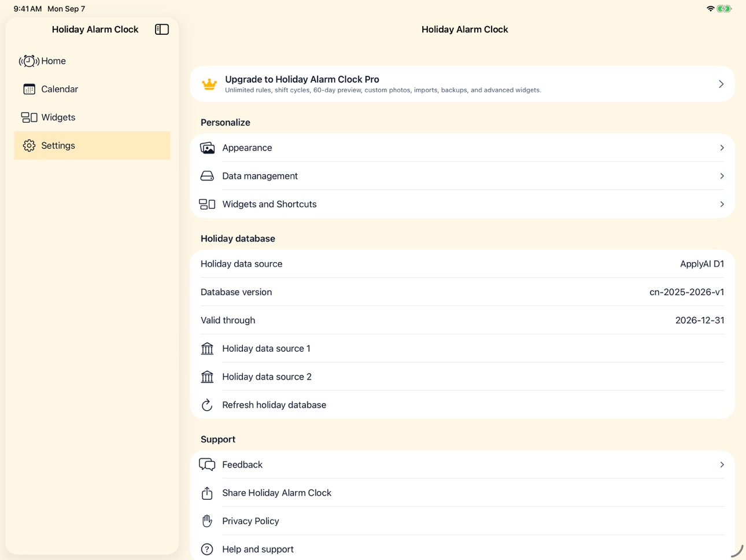Tap Refresh holiday database

tap(462, 405)
